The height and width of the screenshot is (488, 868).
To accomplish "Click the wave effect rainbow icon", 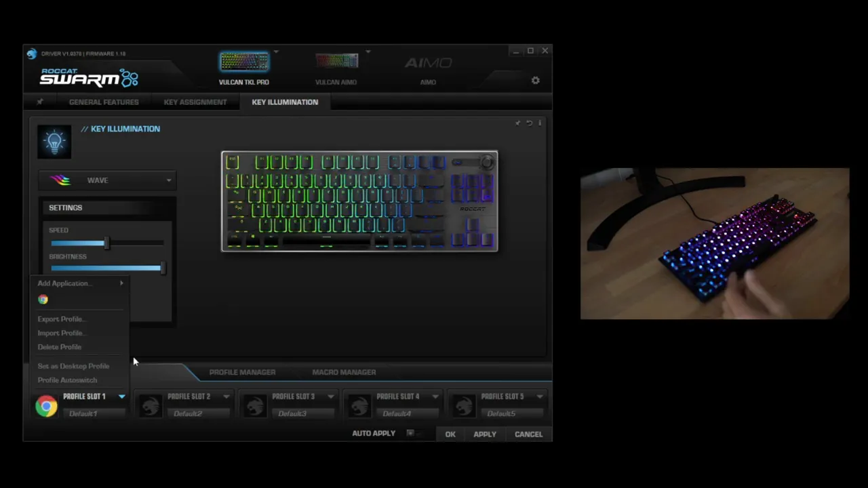I will (x=60, y=180).
